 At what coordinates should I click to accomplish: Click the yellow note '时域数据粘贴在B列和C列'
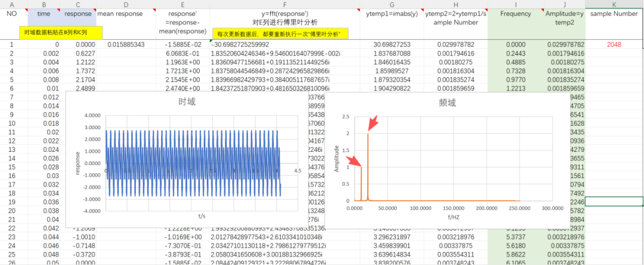(61, 32)
